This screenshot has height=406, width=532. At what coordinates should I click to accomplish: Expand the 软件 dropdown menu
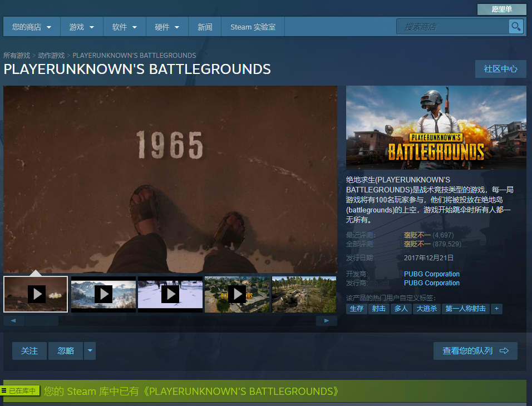pos(125,27)
